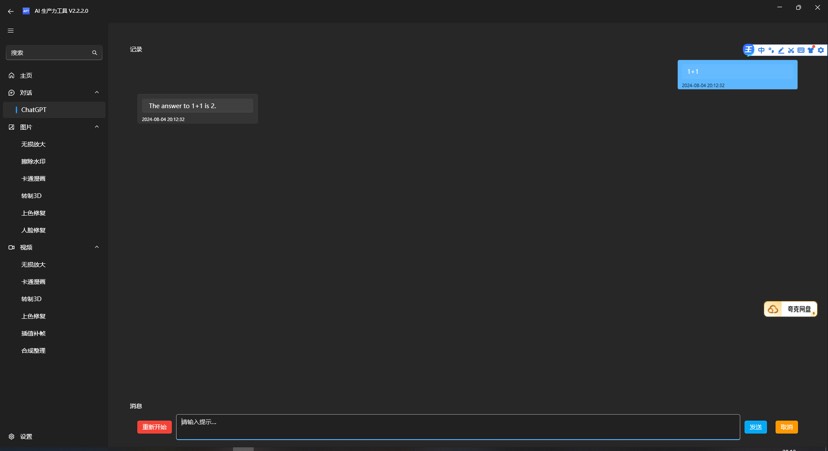Collapse the 对话 section

coord(97,93)
